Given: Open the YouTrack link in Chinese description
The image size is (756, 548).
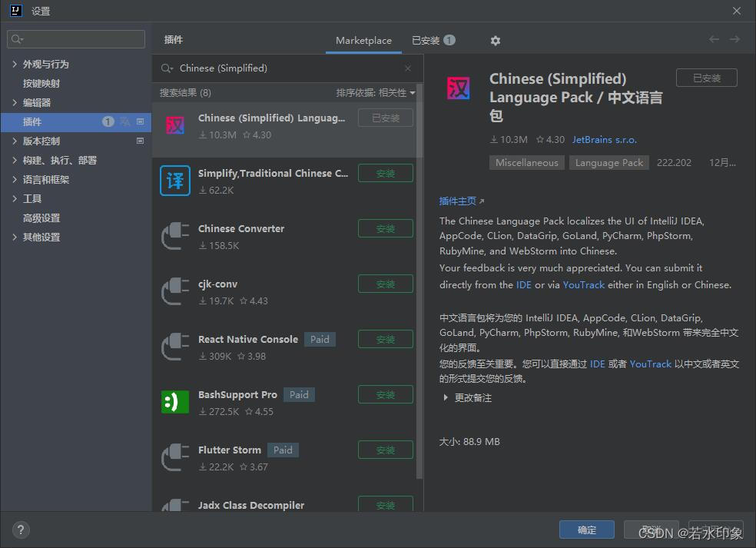Looking at the screenshot, I should click(x=651, y=364).
